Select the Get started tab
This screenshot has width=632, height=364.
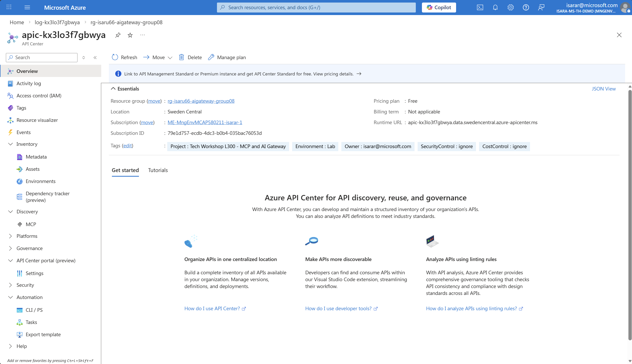(x=125, y=170)
